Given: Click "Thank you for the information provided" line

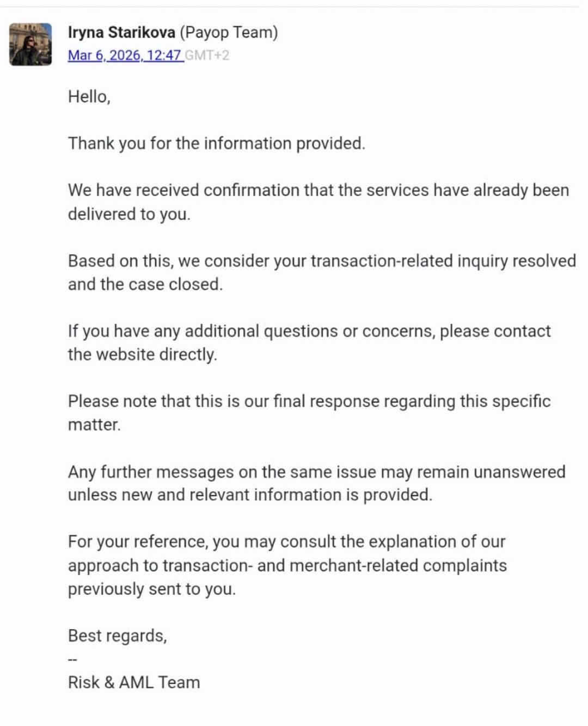Looking at the screenshot, I should click(216, 144).
